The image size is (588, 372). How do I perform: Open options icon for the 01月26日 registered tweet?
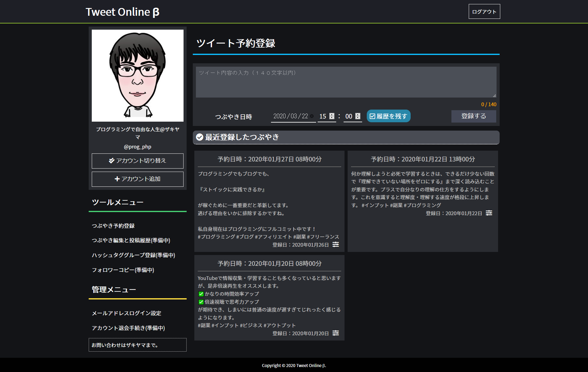[x=336, y=245]
